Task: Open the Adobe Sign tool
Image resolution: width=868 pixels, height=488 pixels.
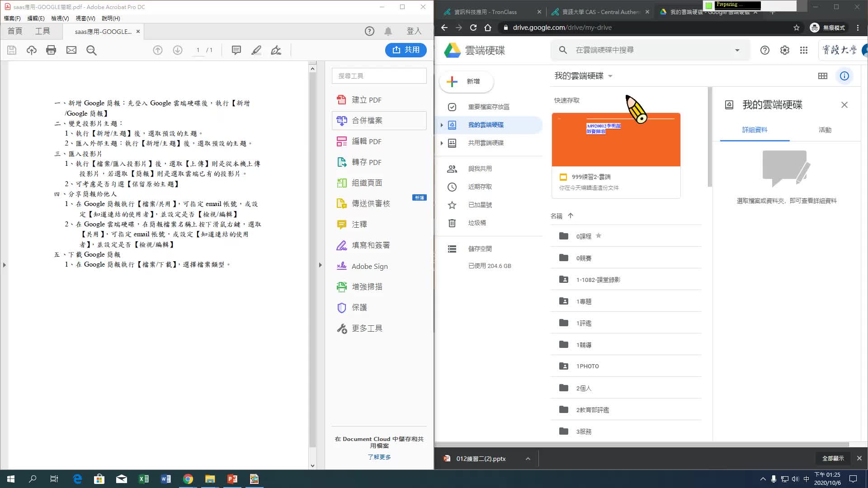Action: [379, 266]
